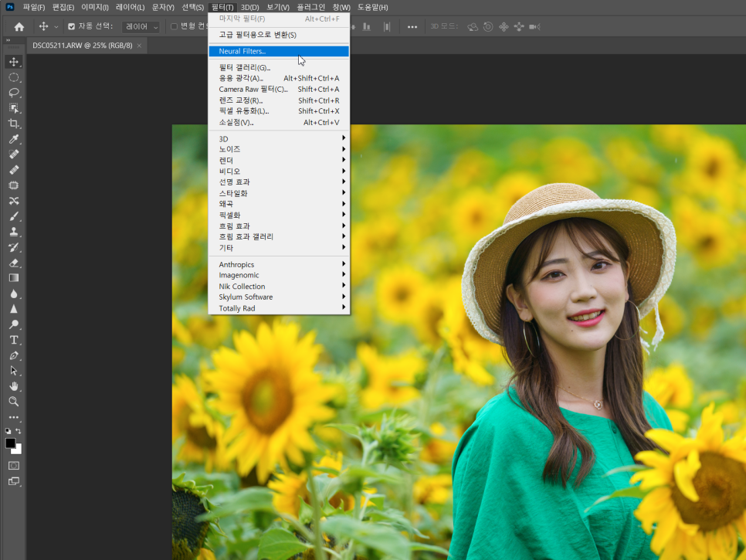Select the Hand tool
This screenshot has width=746, height=560.
(14, 386)
